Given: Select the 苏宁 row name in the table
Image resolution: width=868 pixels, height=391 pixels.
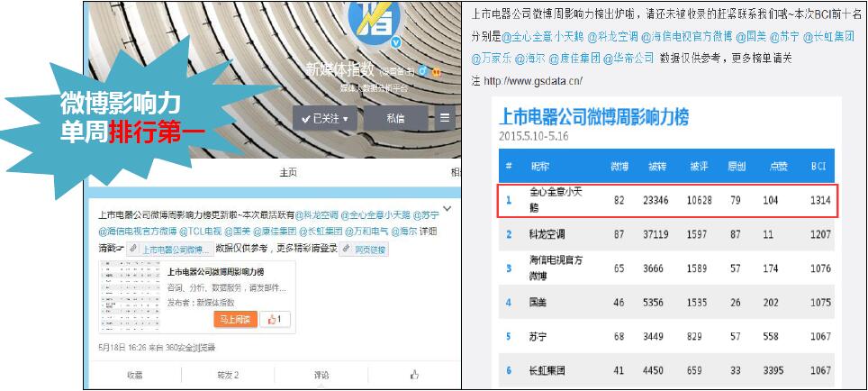Looking at the screenshot, I should point(538,336).
